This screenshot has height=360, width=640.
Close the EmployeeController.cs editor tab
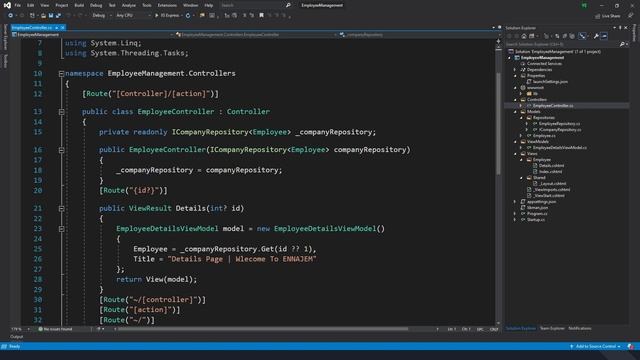62,27
